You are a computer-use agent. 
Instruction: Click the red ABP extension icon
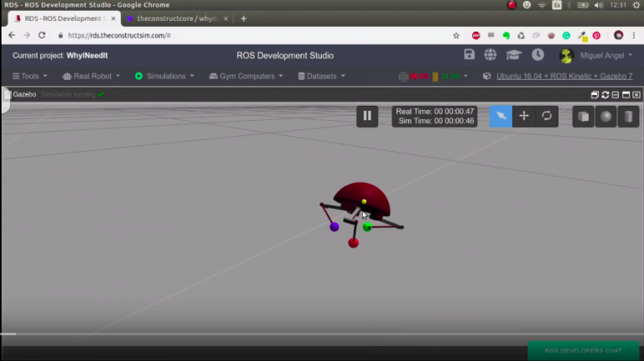click(475, 36)
